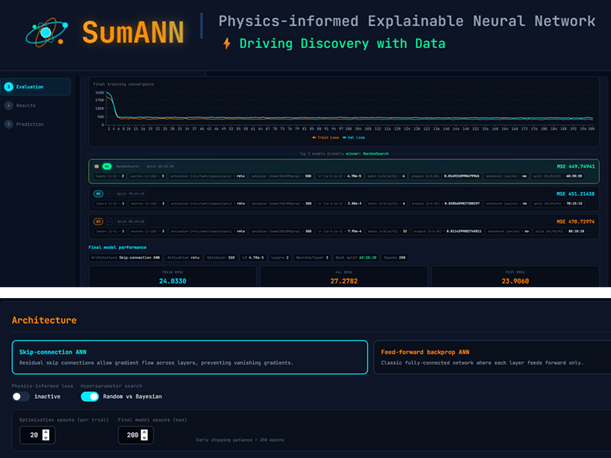The image size is (611, 458).
Task: Click the step 3 Evaluation circle icon
Action: 9,87
